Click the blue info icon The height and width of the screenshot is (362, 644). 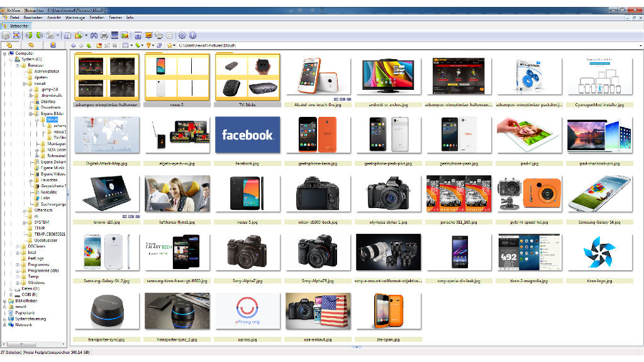click(192, 36)
